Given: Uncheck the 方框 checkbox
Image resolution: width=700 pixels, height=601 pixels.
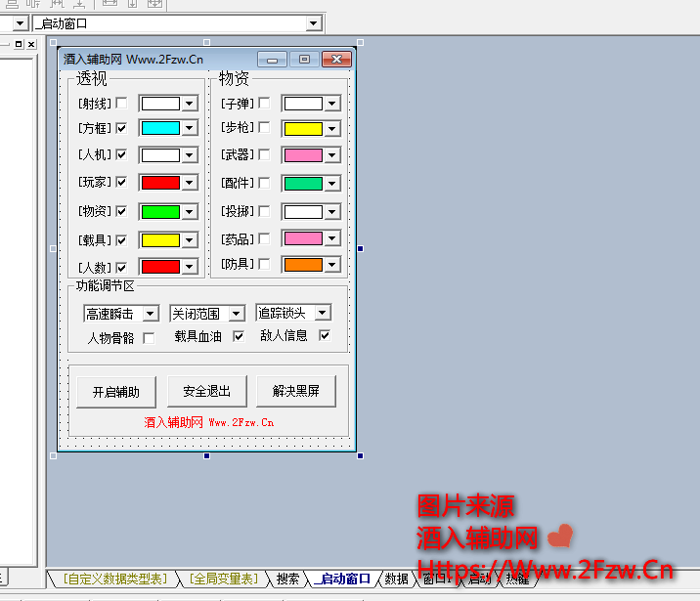Looking at the screenshot, I should (x=121, y=128).
